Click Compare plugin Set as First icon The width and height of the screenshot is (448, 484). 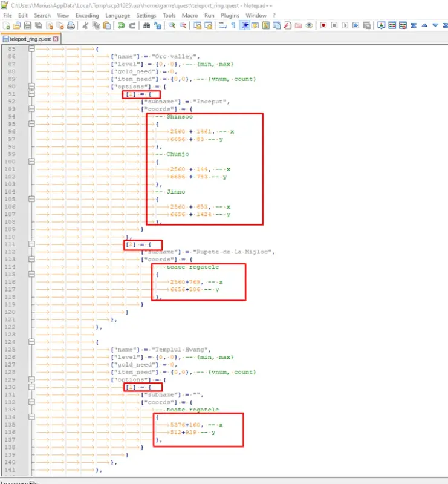tap(381, 25)
